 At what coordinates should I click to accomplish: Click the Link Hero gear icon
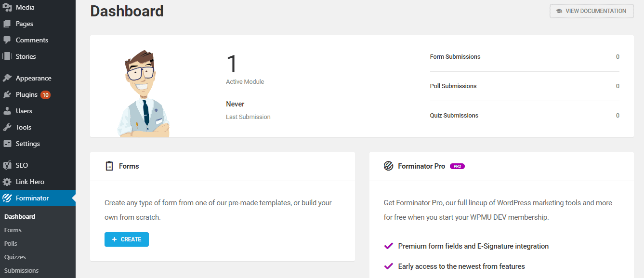coord(7,182)
